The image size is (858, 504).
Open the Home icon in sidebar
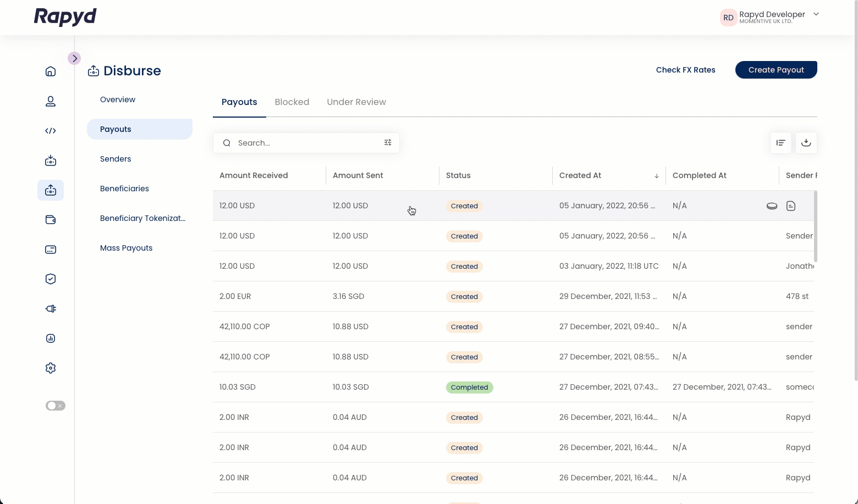(x=51, y=71)
